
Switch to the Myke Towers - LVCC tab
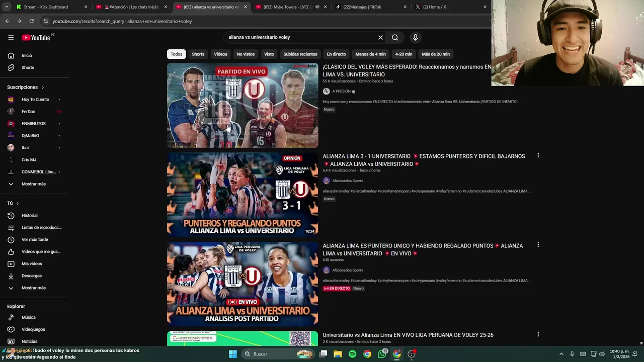(291, 7)
